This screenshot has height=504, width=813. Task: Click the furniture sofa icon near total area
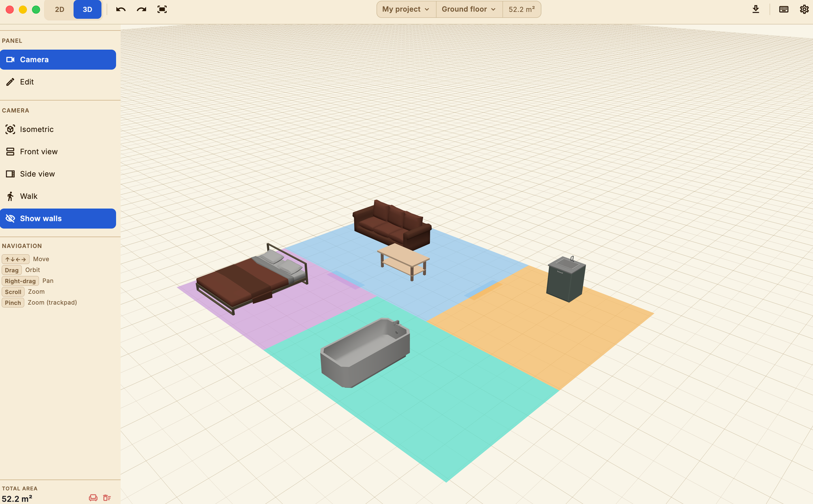point(93,498)
